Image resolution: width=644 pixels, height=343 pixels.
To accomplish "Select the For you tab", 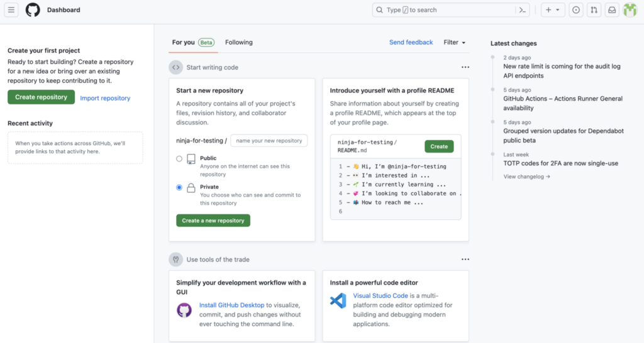I will [193, 42].
